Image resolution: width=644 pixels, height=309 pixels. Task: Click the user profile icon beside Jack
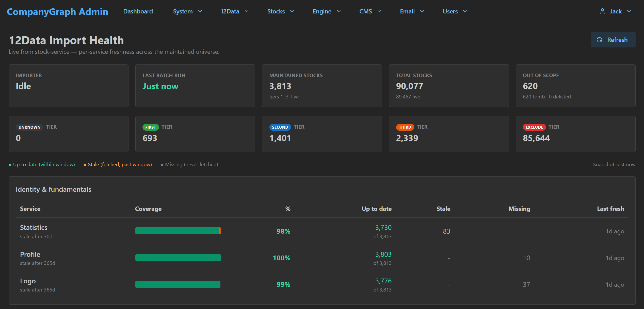tap(602, 11)
